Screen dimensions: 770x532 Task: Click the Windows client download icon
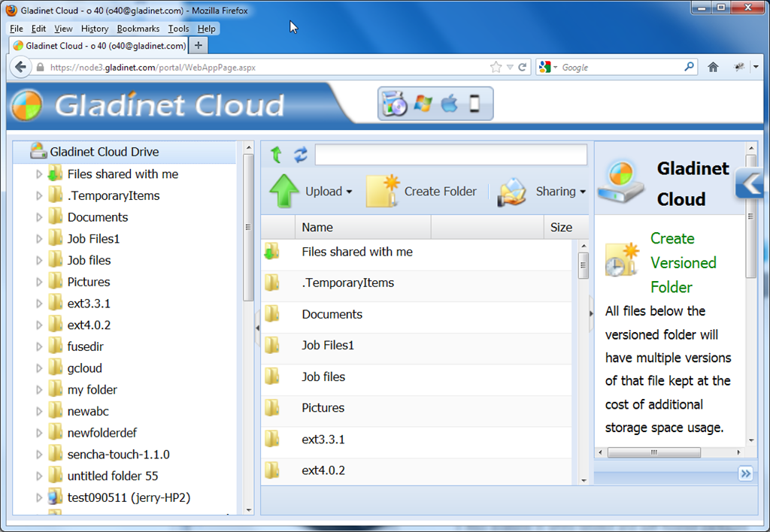pyautogui.click(x=423, y=104)
